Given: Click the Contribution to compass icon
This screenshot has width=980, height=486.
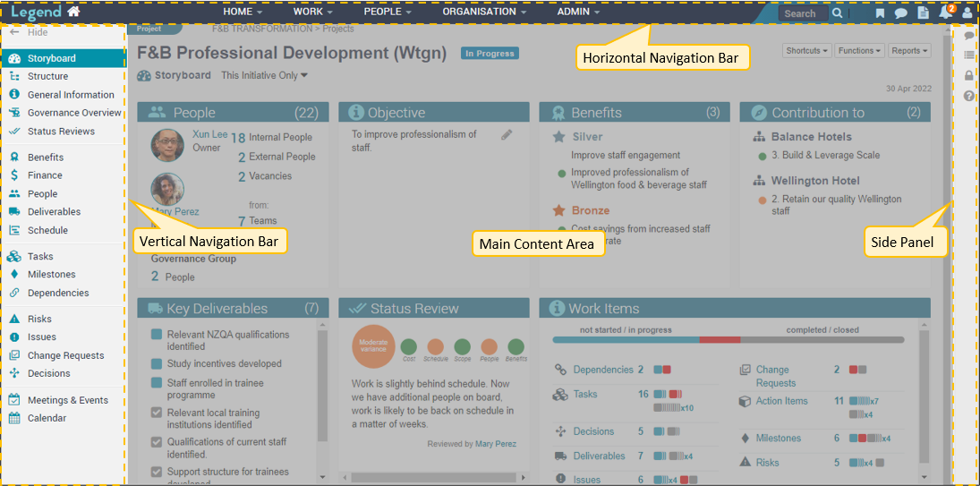Looking at the screenshot, I should pos(759,113).
